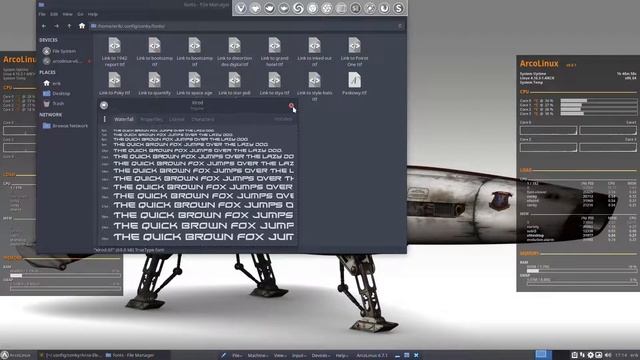Select the 'Link to inked-out.ttf' file

click(314, 52)
